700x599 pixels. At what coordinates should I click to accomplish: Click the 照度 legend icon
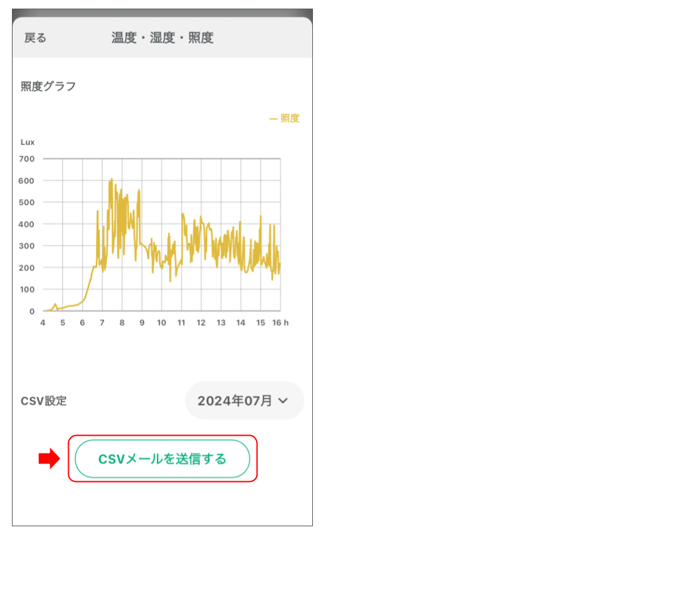275,118
